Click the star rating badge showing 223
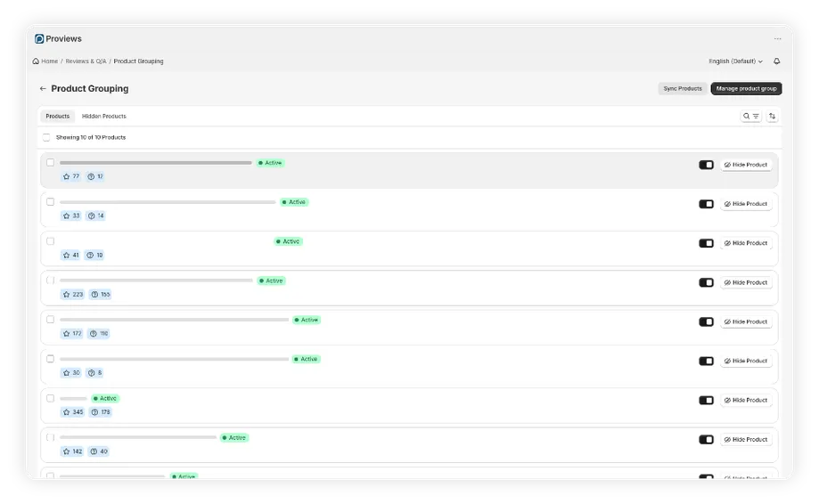Screen dimensions: 819x504 (x=73, y=295)
